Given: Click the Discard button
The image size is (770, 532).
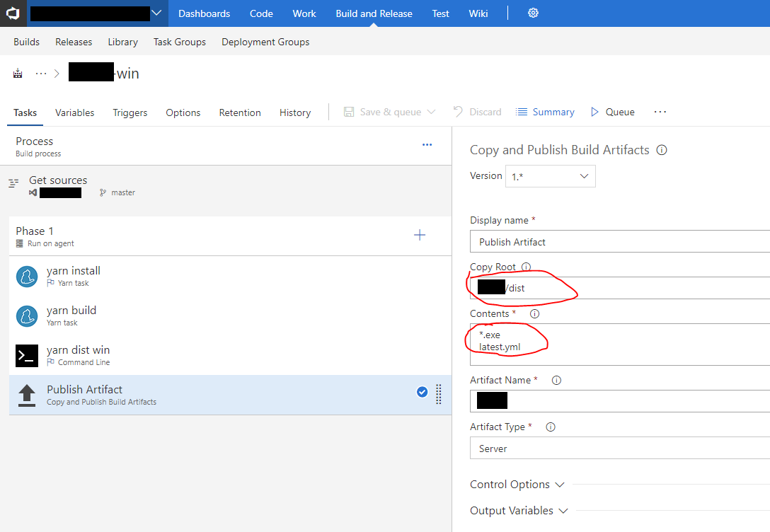Looking at the screenshot, I should pos(477,112).
